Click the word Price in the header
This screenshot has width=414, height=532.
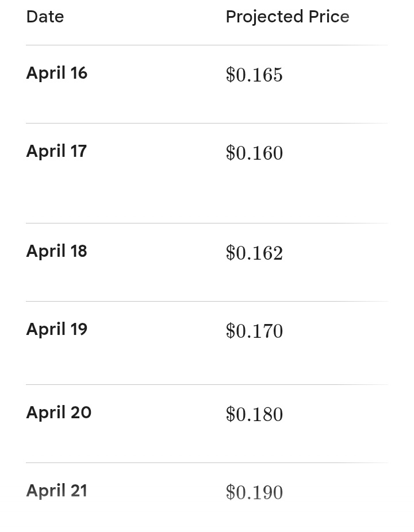328,17
